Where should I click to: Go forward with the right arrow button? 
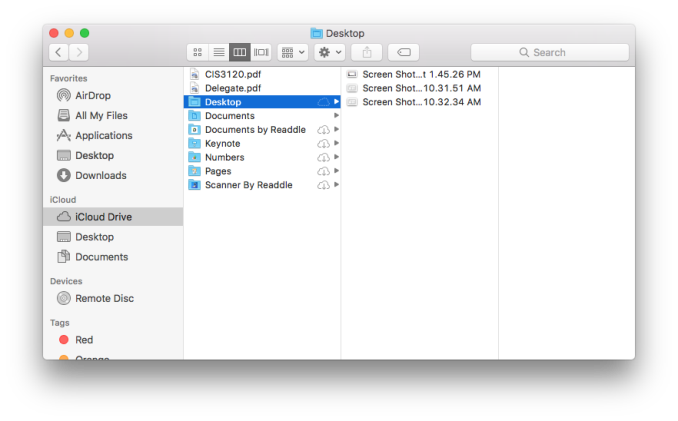coord(79,52)
